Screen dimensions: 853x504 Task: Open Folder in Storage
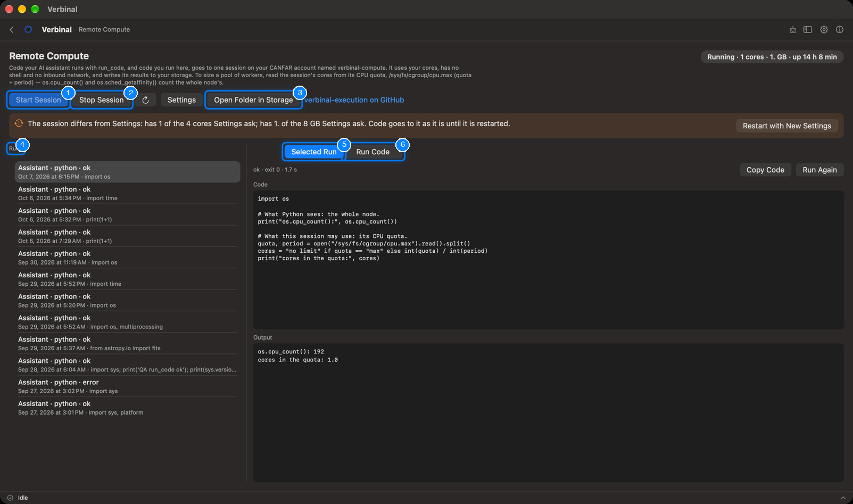(x=253, y=100)
